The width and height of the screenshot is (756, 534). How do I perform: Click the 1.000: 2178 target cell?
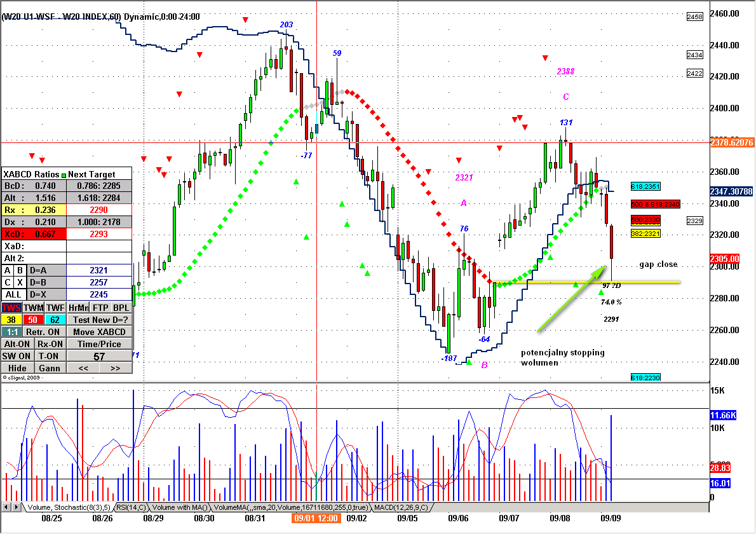click(99, 222)
